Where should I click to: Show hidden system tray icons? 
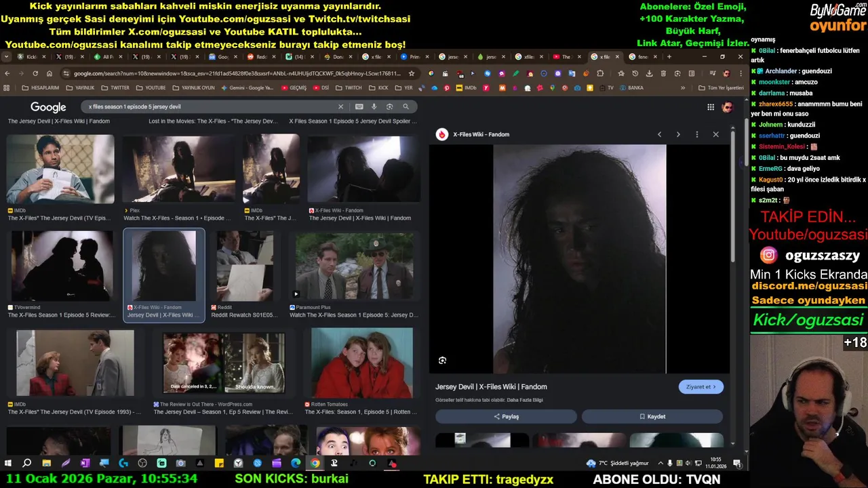click(660, 464)
